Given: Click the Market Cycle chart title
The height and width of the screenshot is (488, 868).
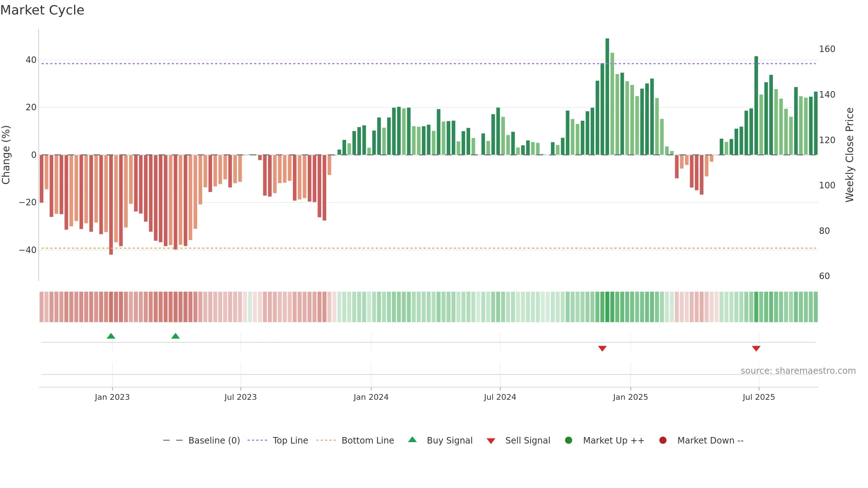Looking at the screenshot, I should coord(42,10).
